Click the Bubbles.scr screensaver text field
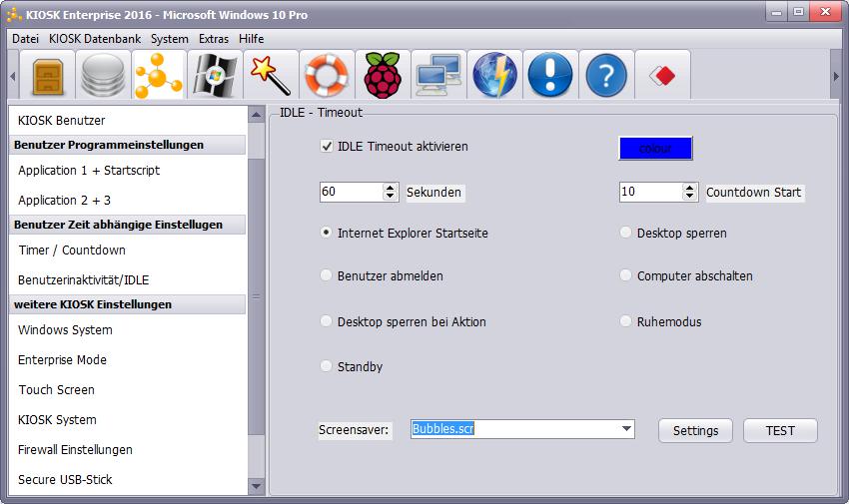The image size is (849, 504). click(x=514, y=429)
